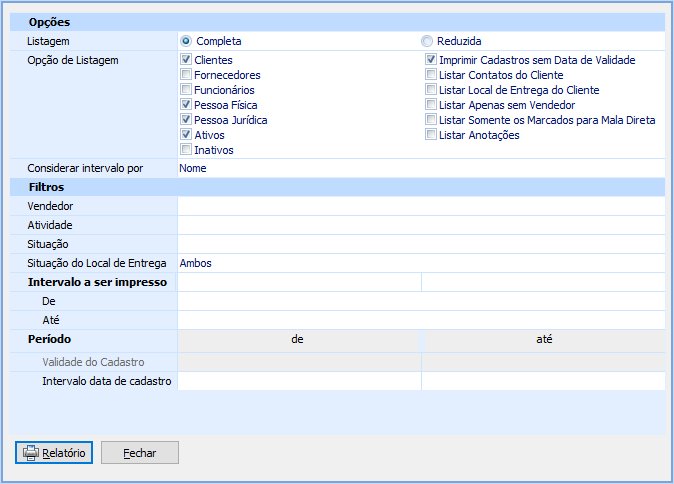Disable Imprimir Cadastros sem Data de Validade

[x=431, y=60]
